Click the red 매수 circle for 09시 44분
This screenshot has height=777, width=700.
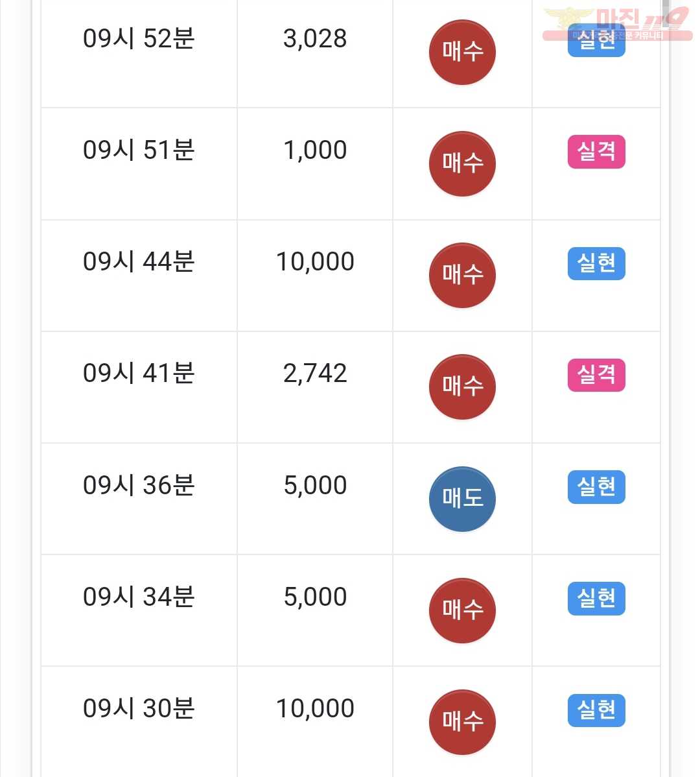click(x=462, y=275)
